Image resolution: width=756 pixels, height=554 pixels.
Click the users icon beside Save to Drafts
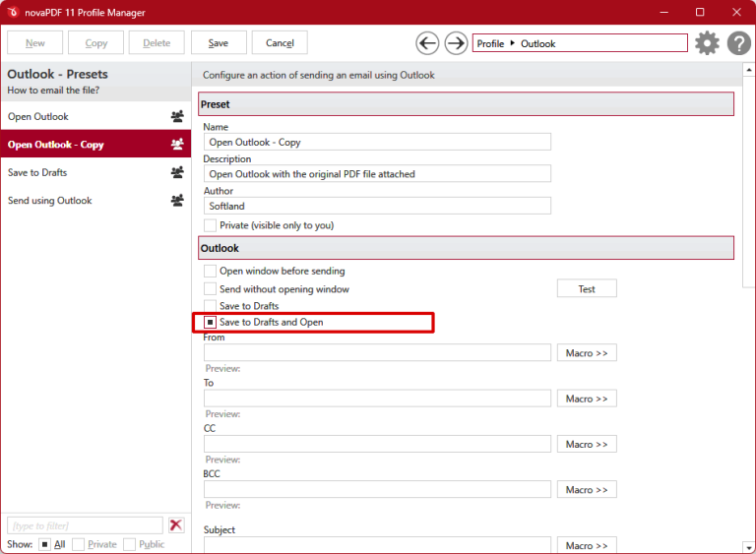pos(177,172)
